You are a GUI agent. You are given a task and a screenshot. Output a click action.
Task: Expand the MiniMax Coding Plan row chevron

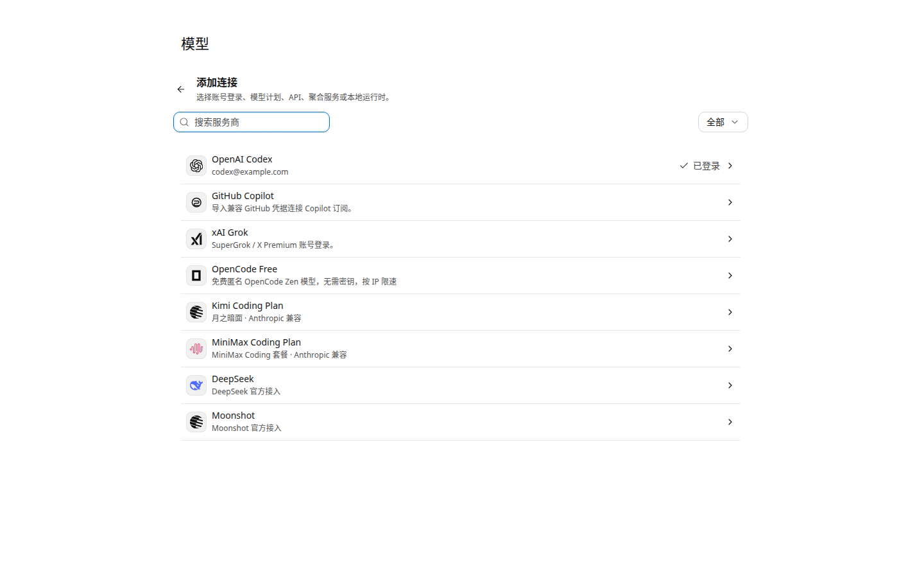tap(730, 349)
